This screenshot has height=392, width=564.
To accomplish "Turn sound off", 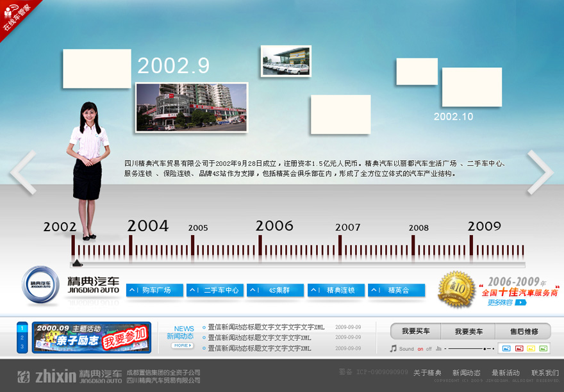I will tap(429, 349).
